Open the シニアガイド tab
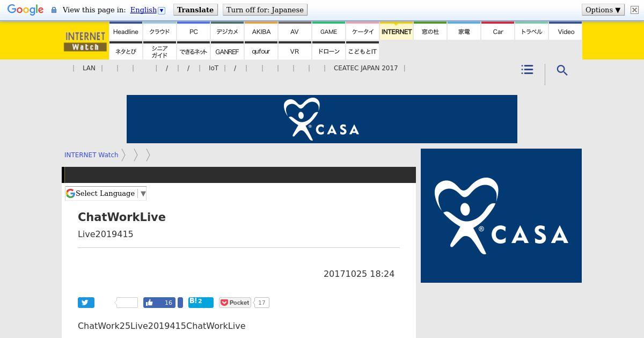Image resolution: width=644 pixels, height=338 pixels. click(x=159, y=52)
